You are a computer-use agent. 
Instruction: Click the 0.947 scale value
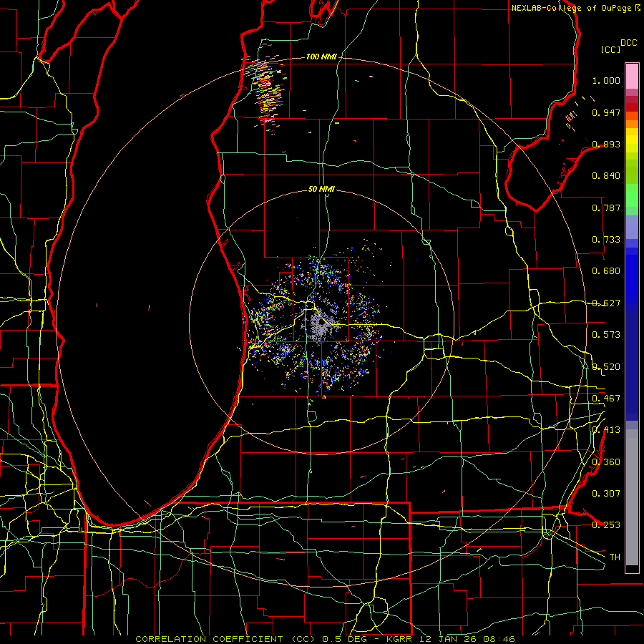pos(606,112)
